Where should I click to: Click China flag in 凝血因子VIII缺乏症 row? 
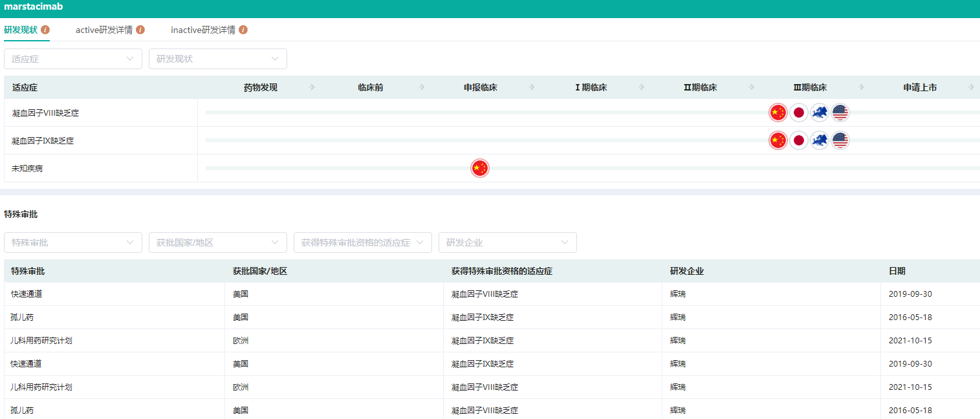click(x=778, y=113)
